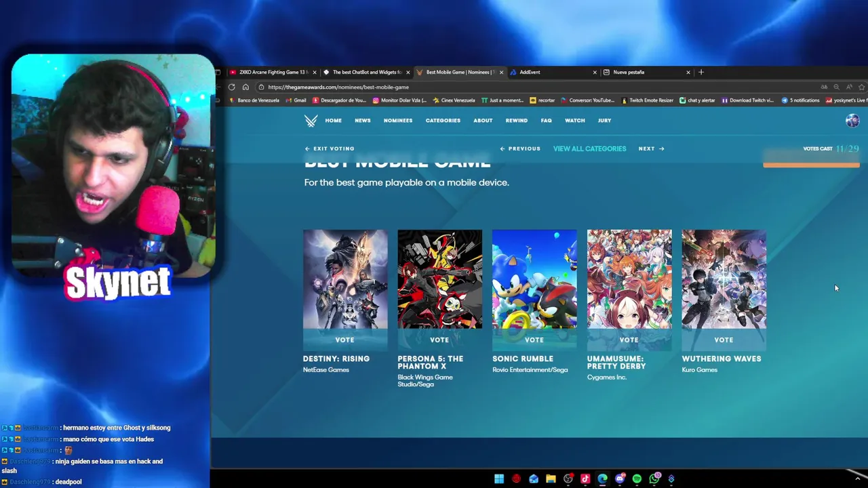Open Twitch Emote Resizer bookmark
Screen dimensions: 868x488
click(x=647, y=100)
